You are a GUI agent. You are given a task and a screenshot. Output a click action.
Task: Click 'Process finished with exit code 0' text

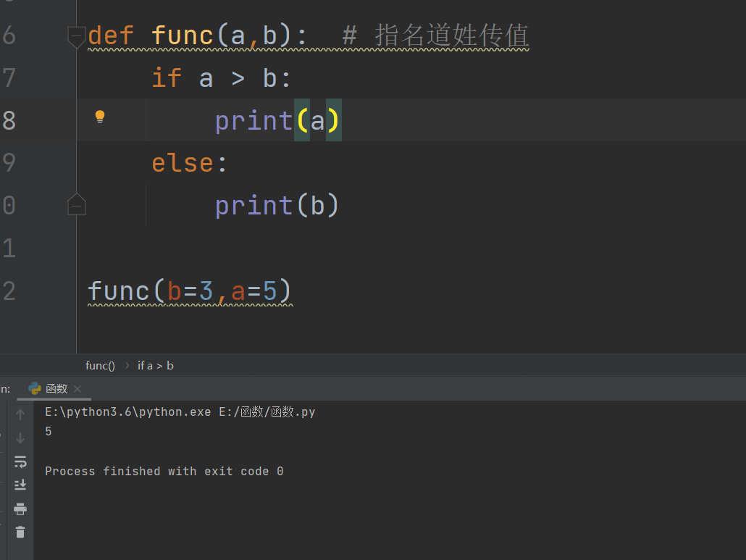coord(164,471)
